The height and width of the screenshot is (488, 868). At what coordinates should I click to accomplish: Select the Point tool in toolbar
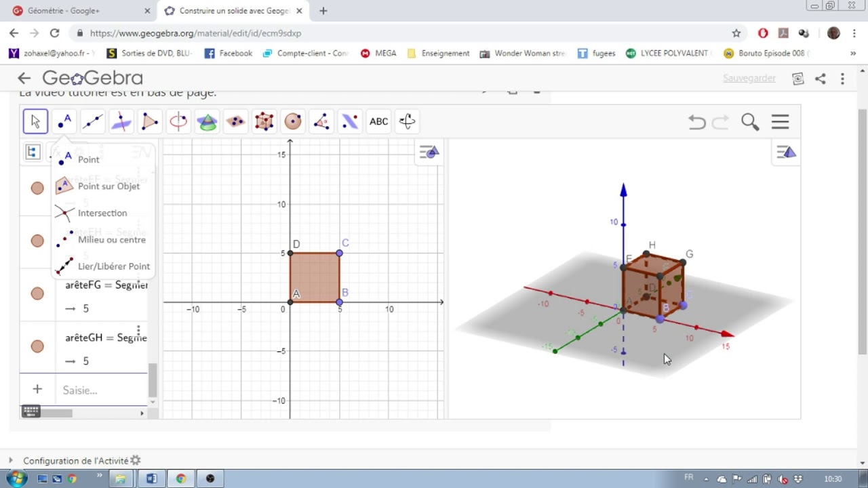pos(64,122)
